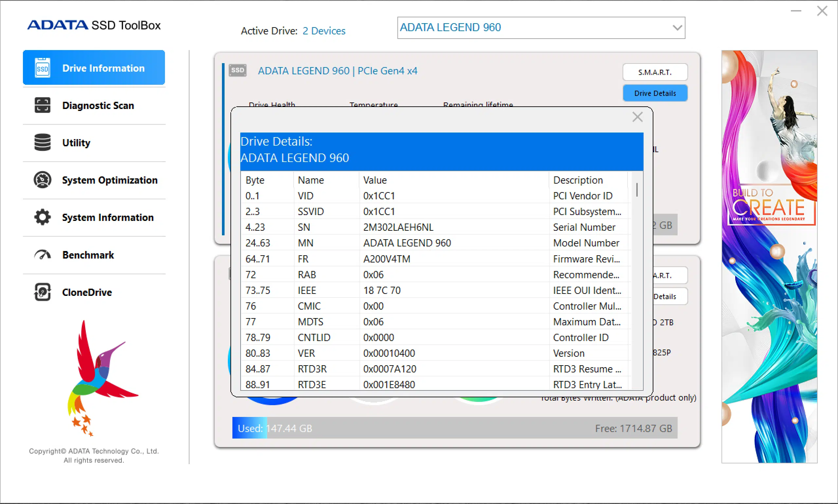Minimize the ADATA SSD ToolBox window
The image size is (838, 504).
click(x=796, y=11)
